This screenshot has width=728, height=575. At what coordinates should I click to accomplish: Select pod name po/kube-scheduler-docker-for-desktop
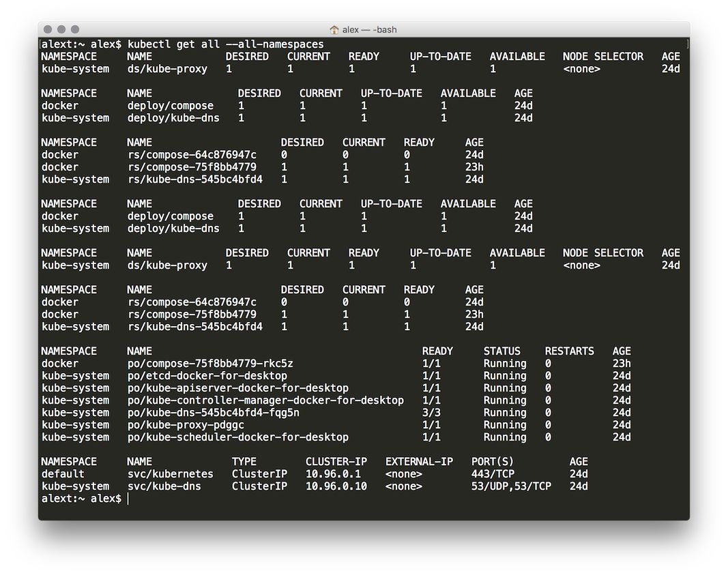237,437
